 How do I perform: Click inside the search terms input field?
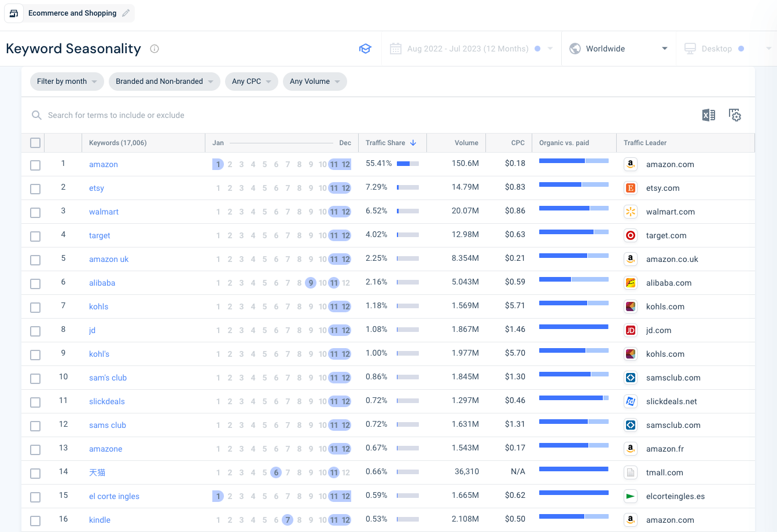coord(174,115)
